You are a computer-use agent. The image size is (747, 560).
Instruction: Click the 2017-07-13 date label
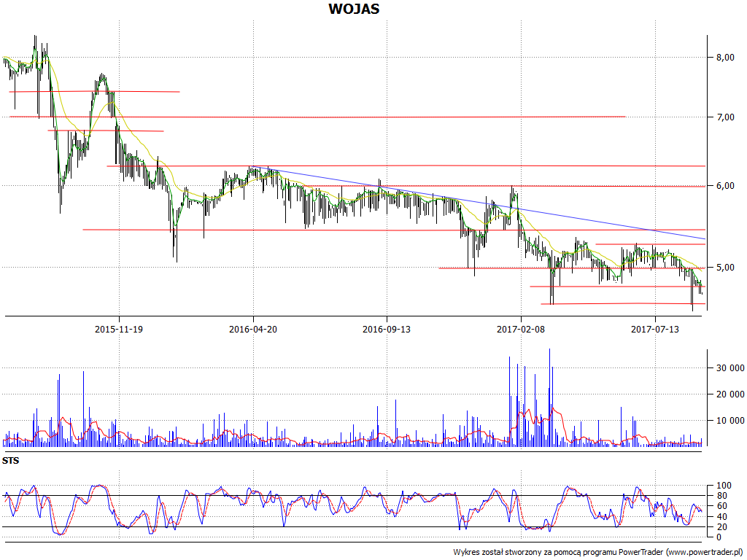(x=655, y=329)
